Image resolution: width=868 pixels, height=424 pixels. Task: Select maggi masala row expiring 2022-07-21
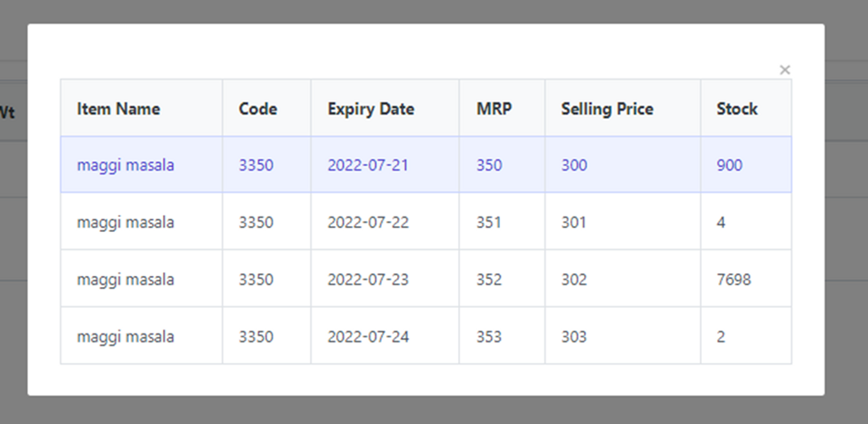pyautogui.click(x=426, y=164)
